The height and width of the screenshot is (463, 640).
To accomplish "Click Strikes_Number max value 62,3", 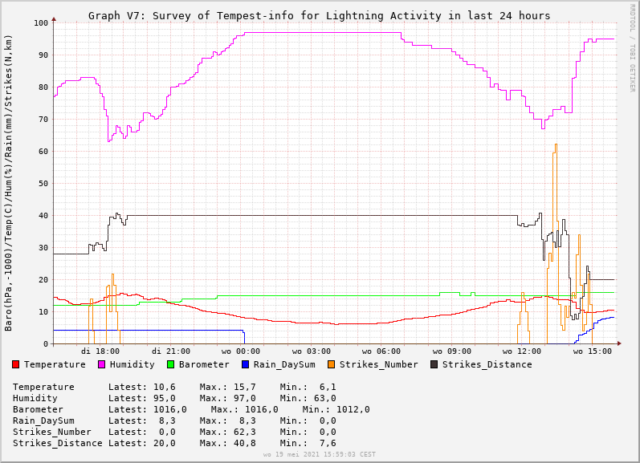I will pyautogui.click(x=245, y=432).
